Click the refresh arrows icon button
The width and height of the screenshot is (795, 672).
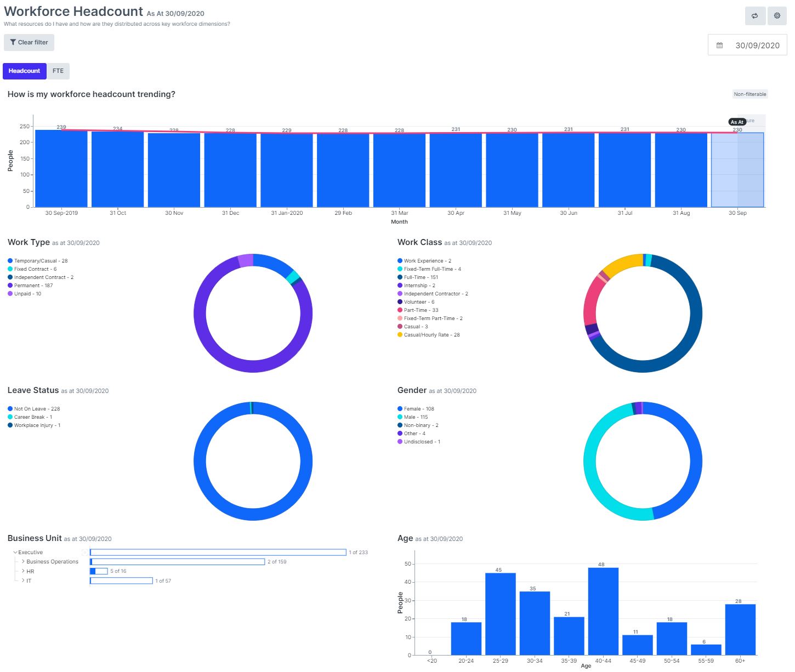(x=754, y=16)
